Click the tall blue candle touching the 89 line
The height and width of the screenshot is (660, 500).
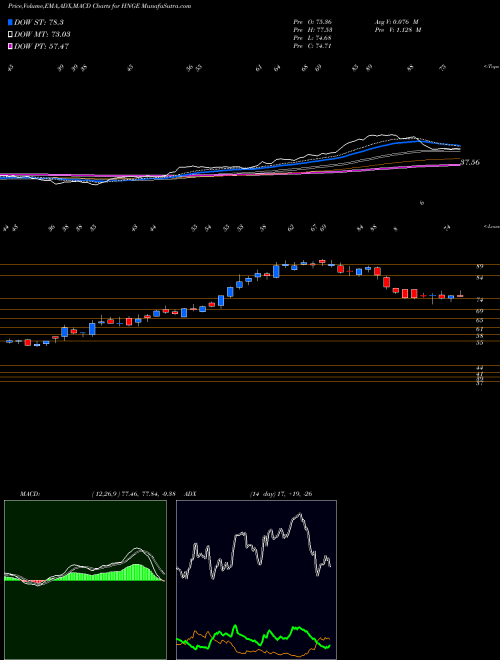277,270
